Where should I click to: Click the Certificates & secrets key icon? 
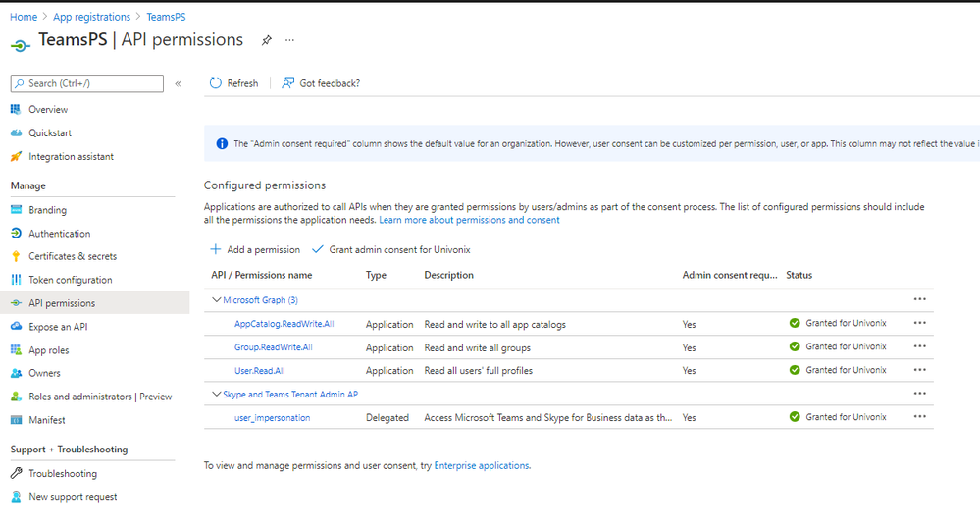[17, 256]
